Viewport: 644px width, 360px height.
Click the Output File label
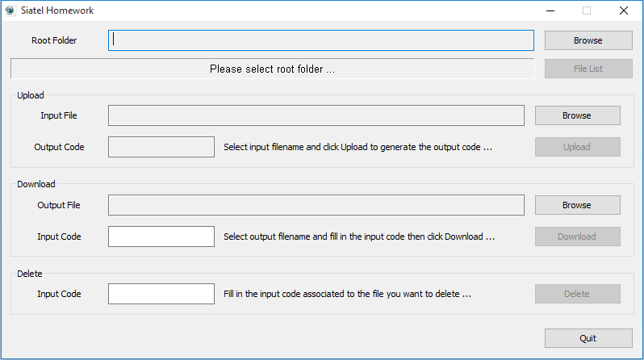point(59,205)
